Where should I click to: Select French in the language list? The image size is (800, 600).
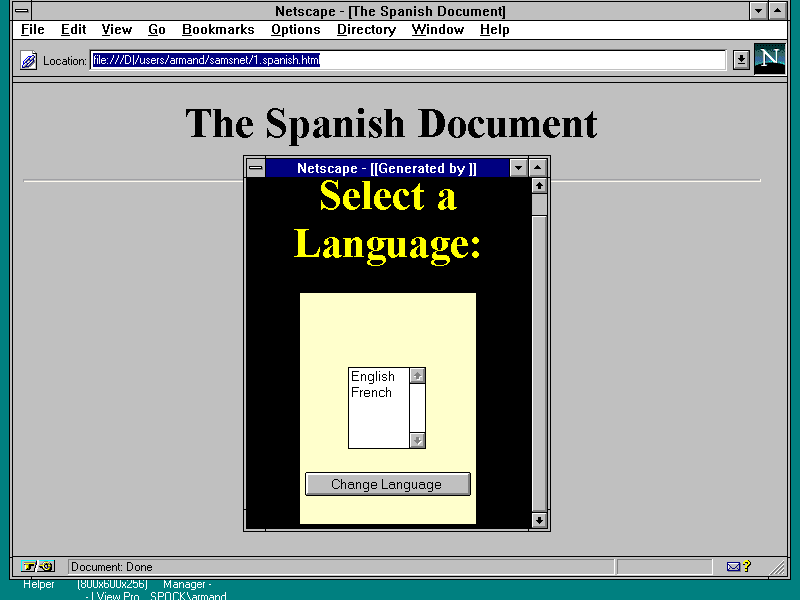(x=372, y=393)
